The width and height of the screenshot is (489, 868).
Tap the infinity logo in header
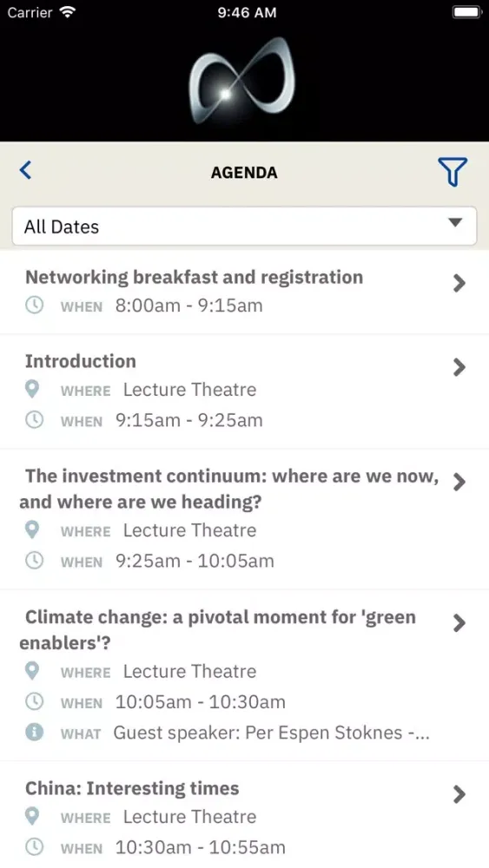[242, 81]
